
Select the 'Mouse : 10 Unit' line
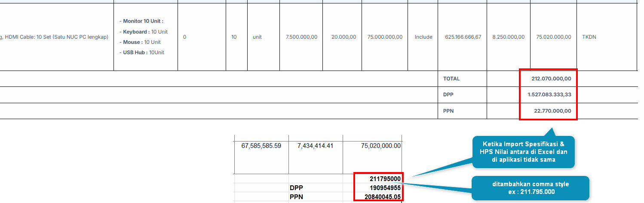tap(140, 42)
